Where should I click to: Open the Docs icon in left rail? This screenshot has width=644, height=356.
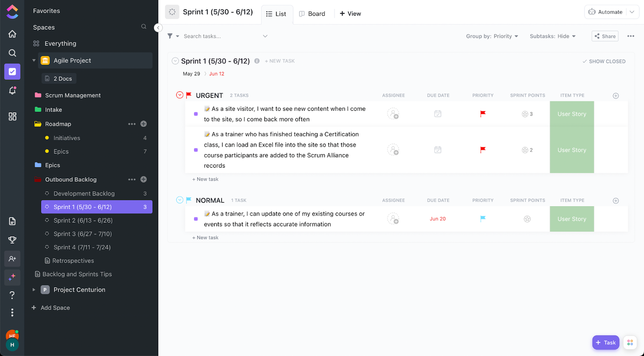coord(12,221)
